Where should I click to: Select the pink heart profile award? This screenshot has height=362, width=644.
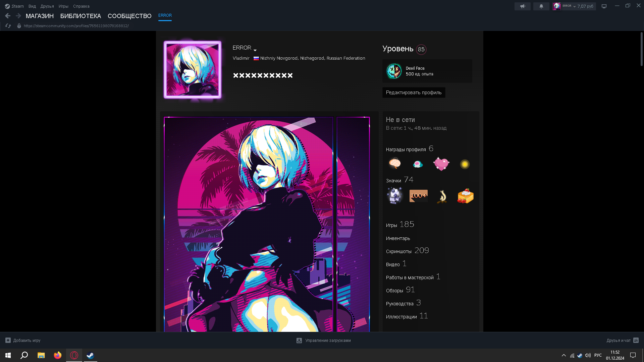pyautogui.click(x=441, y=164)
